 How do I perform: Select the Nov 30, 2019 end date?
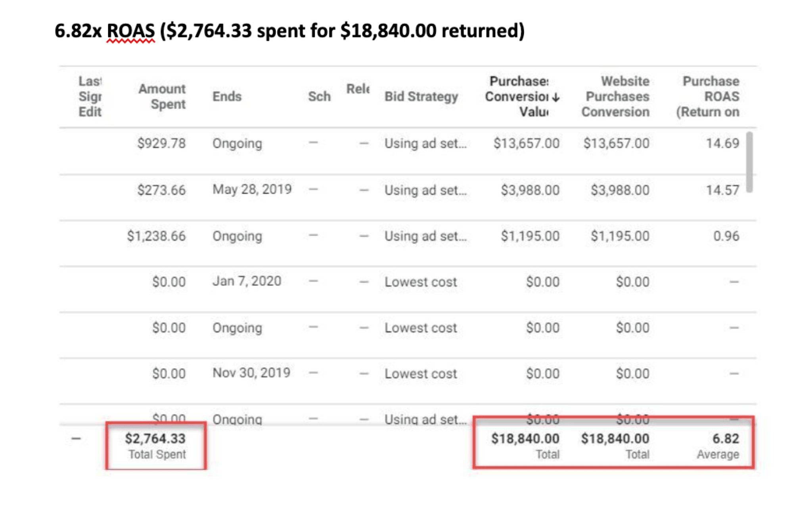pos(251,373)
